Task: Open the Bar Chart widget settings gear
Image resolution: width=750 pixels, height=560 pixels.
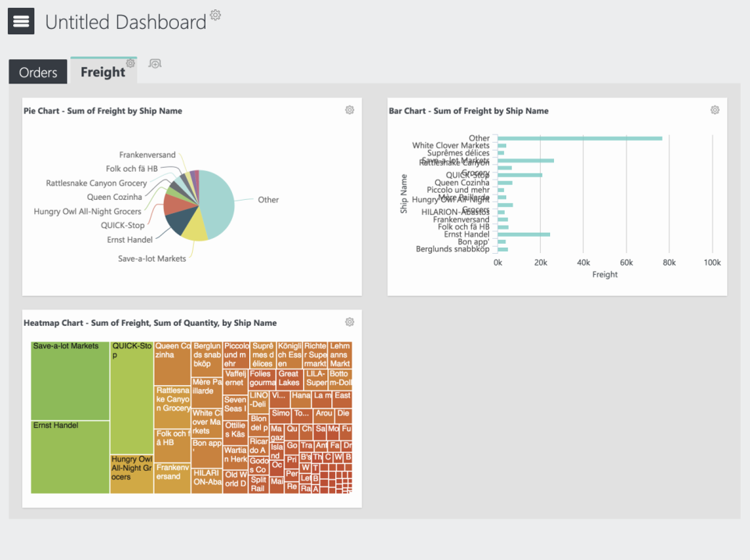Action: tap(714, 110)
